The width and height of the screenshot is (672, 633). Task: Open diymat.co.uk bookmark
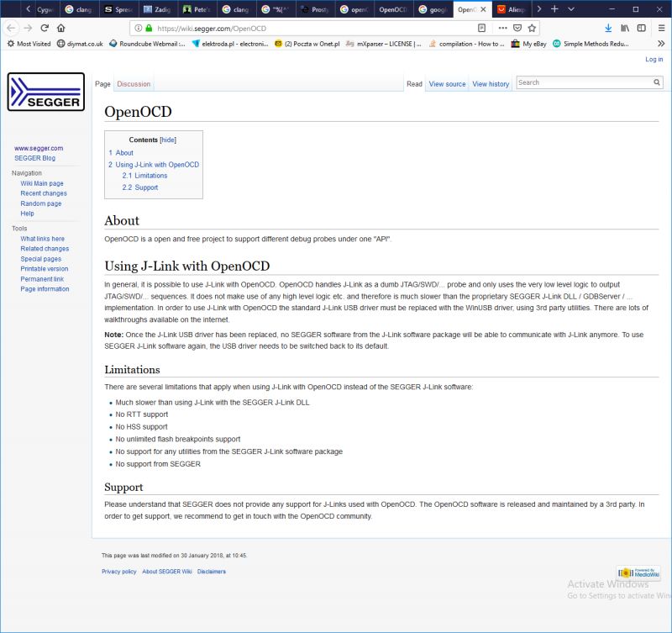[80, 44]
